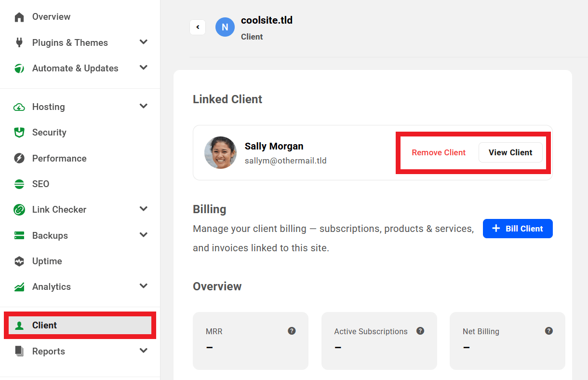Expand the Link Checker chevron
The image size is (588, 380).
pos(144,209)
